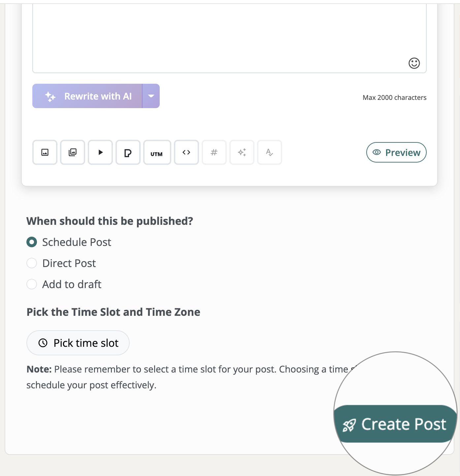Insert a code snippet icon
The width and height of the screenshot is (460, 476).
[x=186, y=152]
